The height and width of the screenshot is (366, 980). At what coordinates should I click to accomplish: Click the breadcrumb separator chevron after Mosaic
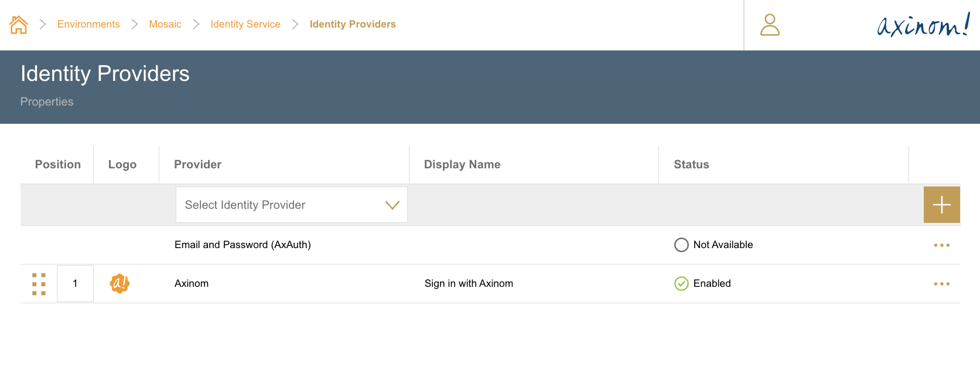tap(195, 24)
